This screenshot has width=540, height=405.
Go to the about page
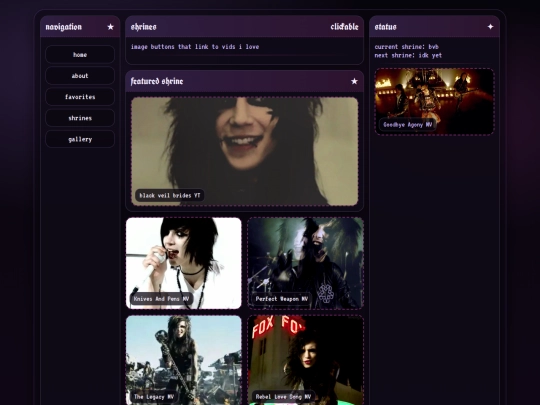[x=80, y=76]
